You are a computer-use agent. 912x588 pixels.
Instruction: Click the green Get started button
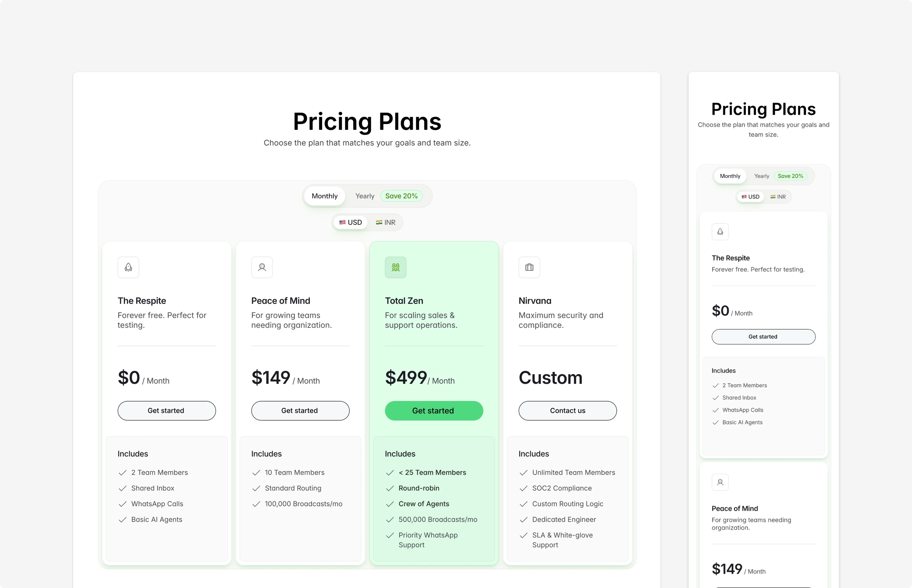tap(434, 411)
